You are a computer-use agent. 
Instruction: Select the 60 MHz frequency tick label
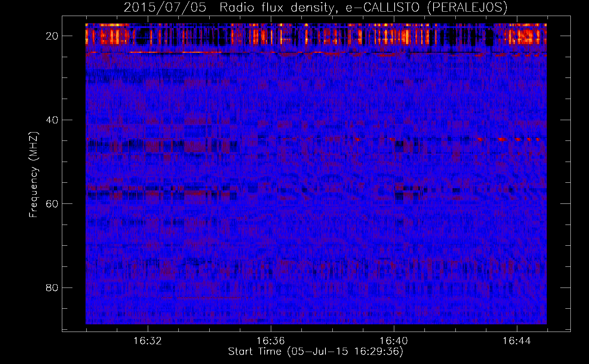[x=52, y=204]
